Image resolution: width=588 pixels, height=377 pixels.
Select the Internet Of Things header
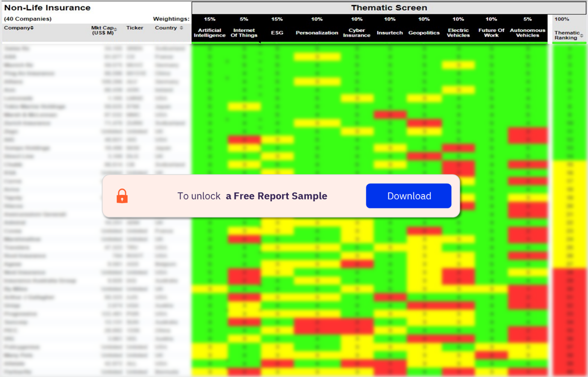pyautogui.click(x=244, y=33)
